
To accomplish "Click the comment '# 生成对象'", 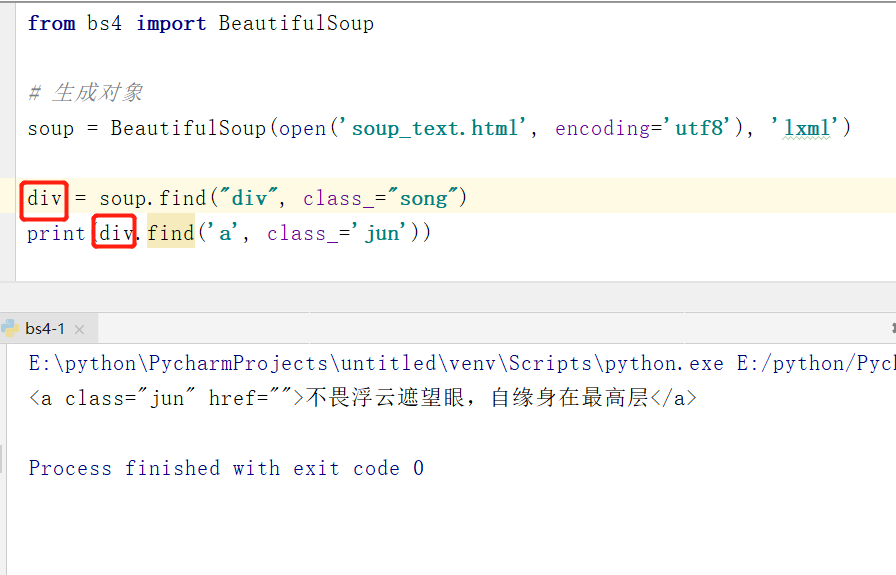I will 85,93.
